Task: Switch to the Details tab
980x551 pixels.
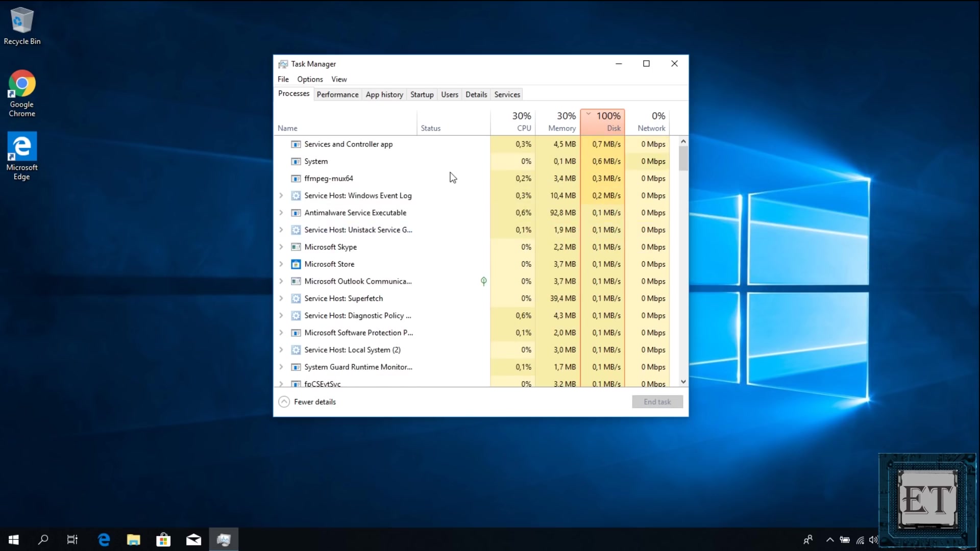Action: tap(476, 94)
